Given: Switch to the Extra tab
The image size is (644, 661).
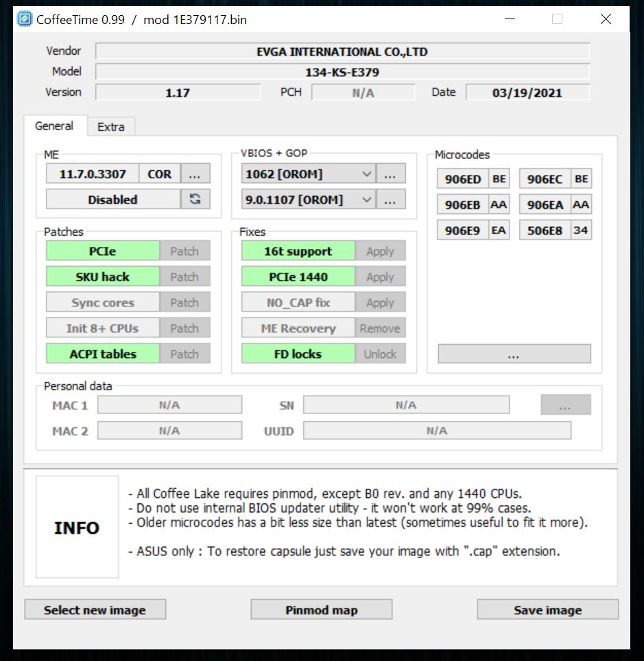Looking at the screenshot, I should tap(111, 126).
